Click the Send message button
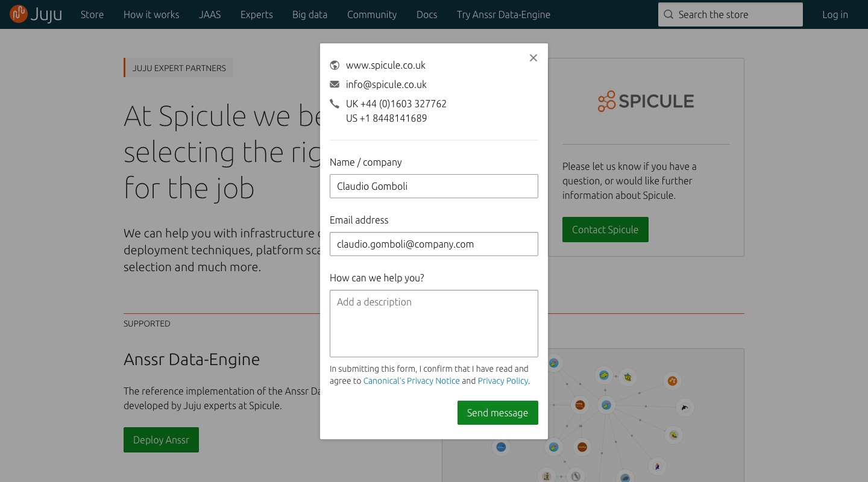Viewport: 868px width, 482px height. 498,413
